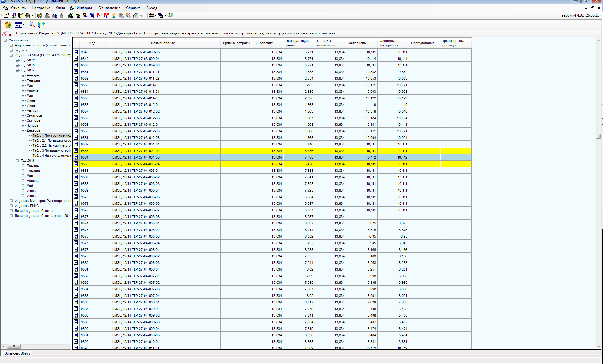The height and width of the screenshot is (364, 603).
Task: Click the magnifier search icon
Action: (x=32, y=24)
